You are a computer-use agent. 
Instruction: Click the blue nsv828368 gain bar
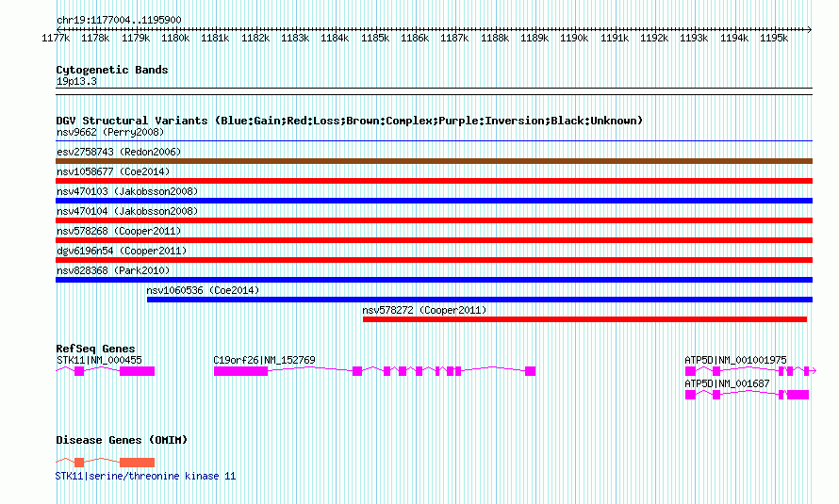pyautogui.click(x=434, y=280)
